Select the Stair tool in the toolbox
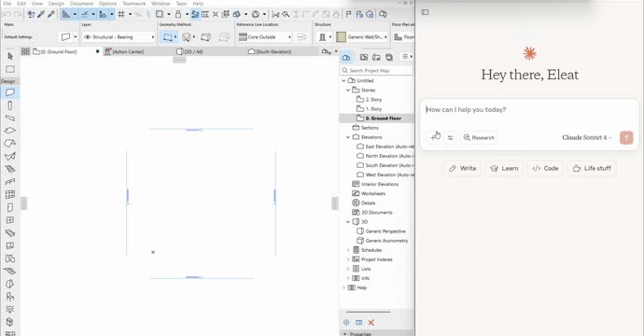 click(10, 169)
